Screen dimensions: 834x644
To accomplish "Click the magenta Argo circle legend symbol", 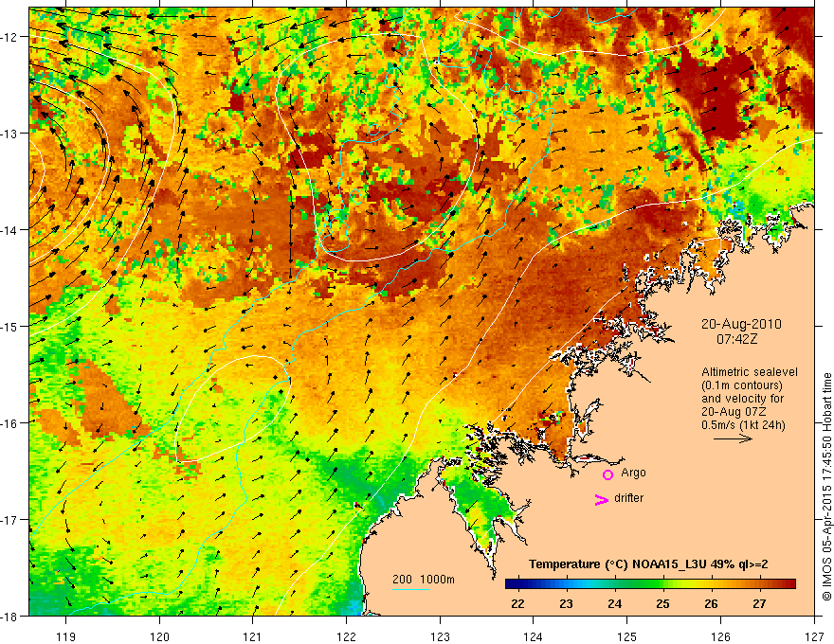I will pos(607,474).
